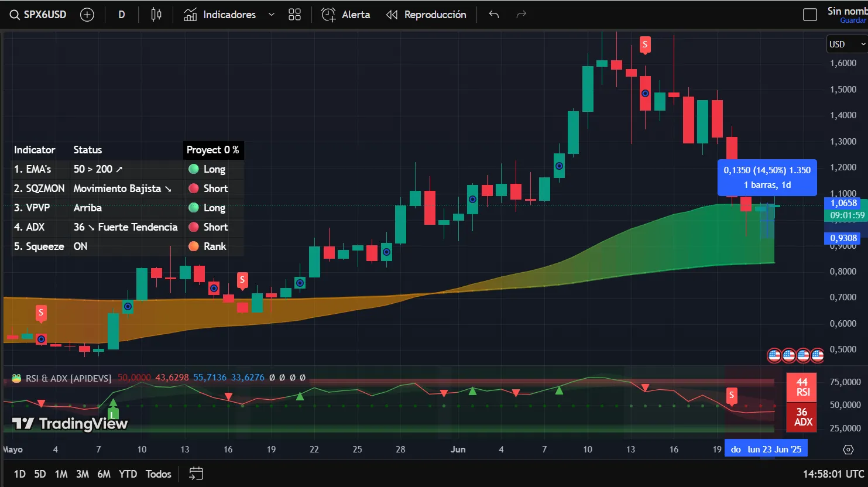Switch to the 1M range tab

(61, 474)
